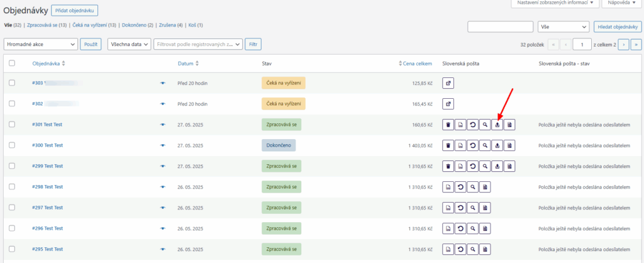Click the Hledat objednávky search button
The width and height of the screenshot is (644, 263).
(x=618, y=26)
